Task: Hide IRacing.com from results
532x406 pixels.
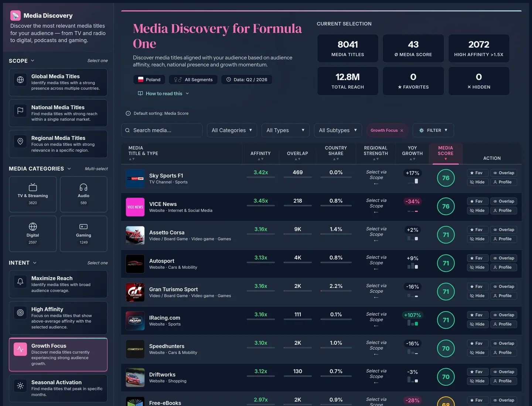Action: (x=478, y=324)
